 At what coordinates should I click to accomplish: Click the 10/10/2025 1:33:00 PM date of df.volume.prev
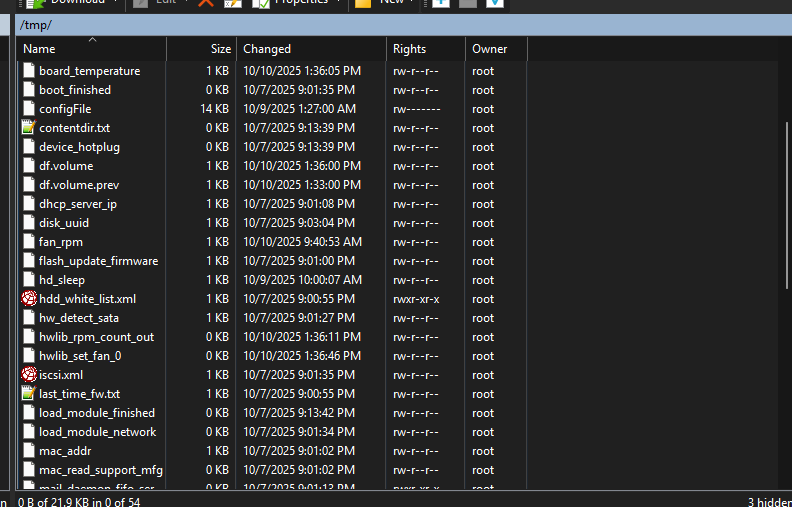302,185
